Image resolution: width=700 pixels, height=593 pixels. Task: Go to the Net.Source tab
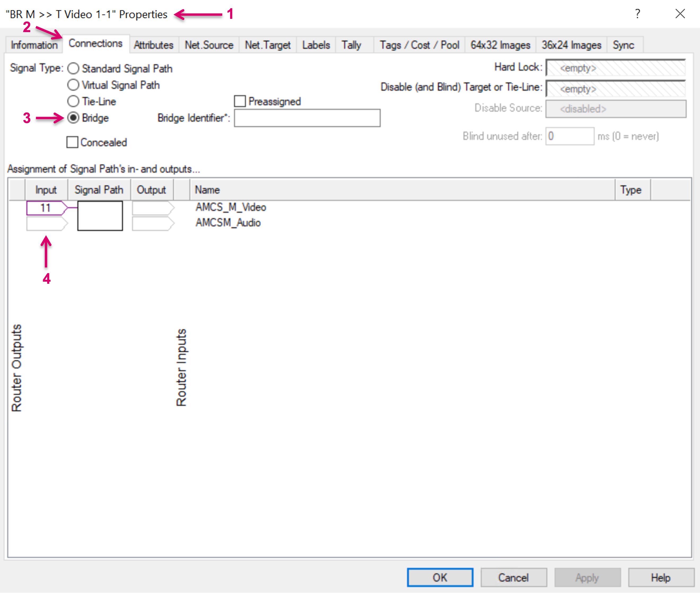coord(209,45)
